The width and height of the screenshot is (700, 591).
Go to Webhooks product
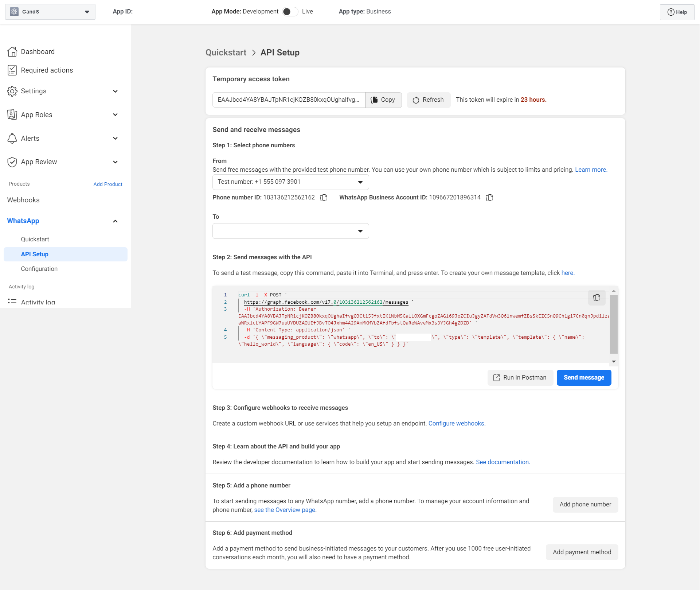[x=23, y=200]
